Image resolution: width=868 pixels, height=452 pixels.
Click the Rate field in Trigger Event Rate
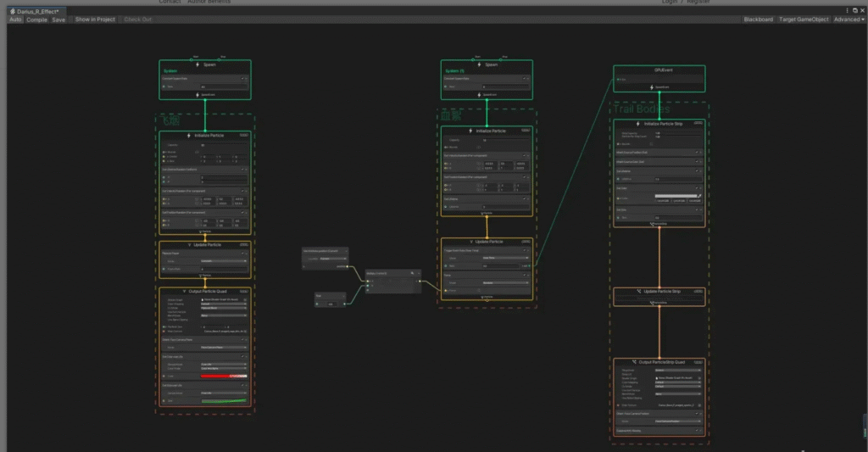tap(501, 266)
